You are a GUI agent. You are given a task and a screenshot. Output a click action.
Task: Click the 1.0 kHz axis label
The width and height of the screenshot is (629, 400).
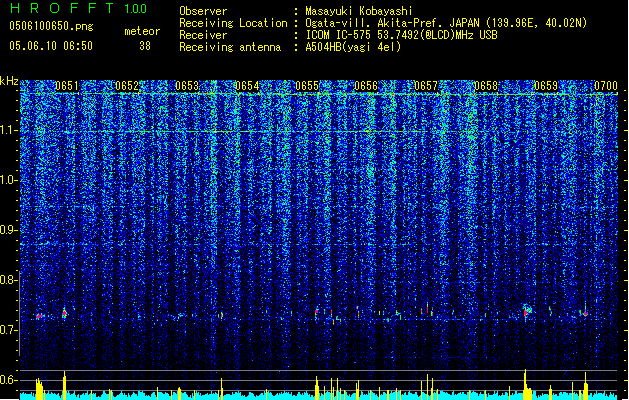(9, 180)
